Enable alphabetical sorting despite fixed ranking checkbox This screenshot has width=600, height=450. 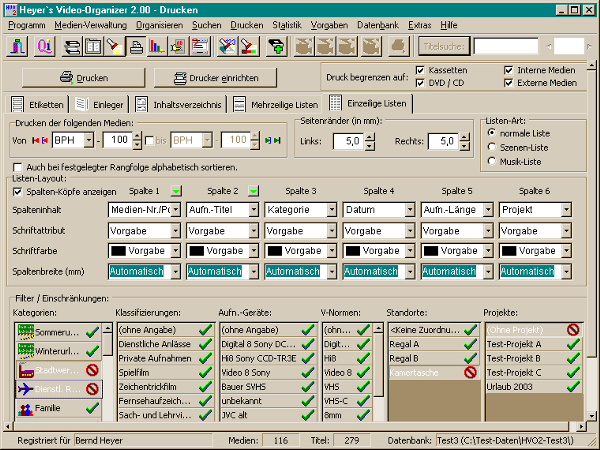point(18,166)
